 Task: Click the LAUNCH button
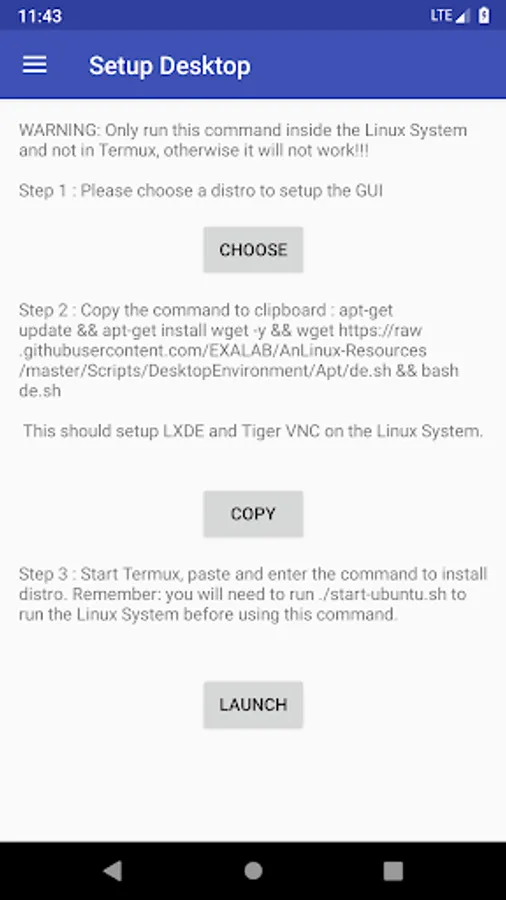pos(253,705)
